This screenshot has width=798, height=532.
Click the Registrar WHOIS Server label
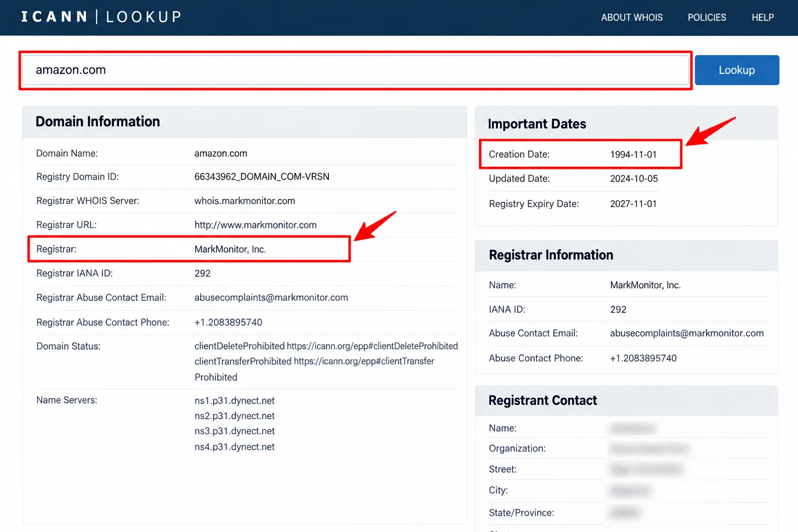click(88, 201)
